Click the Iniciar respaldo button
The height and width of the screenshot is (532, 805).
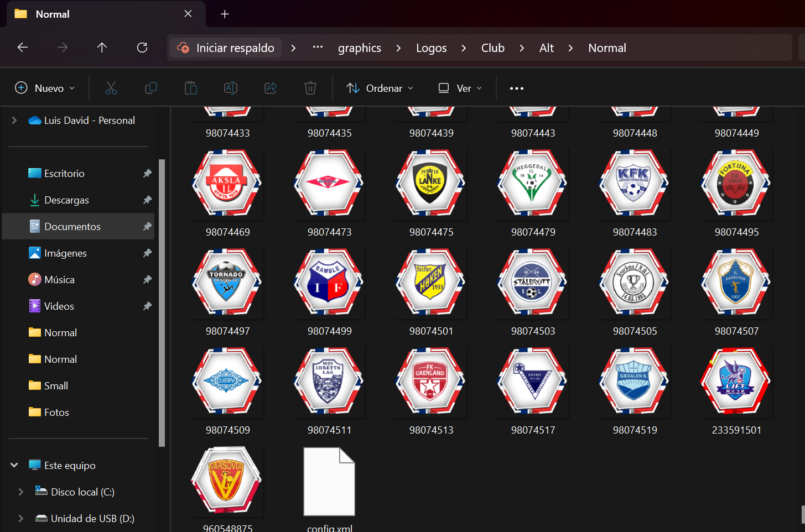[x=226, y=48]
